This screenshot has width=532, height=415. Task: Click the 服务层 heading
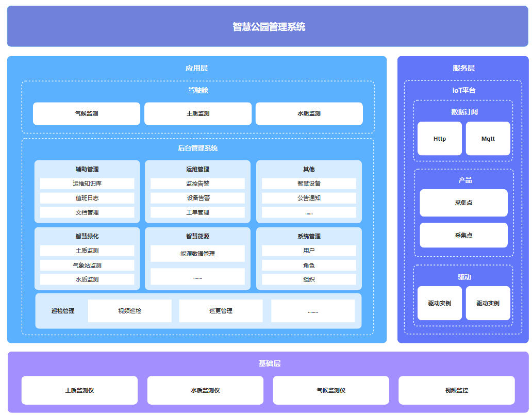click(463, 68)
